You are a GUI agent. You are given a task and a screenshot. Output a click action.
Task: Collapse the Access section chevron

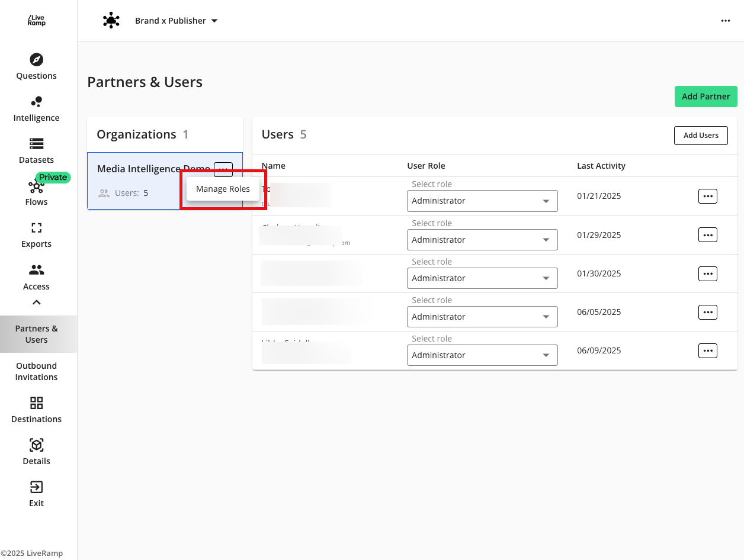tap(36, 302)
